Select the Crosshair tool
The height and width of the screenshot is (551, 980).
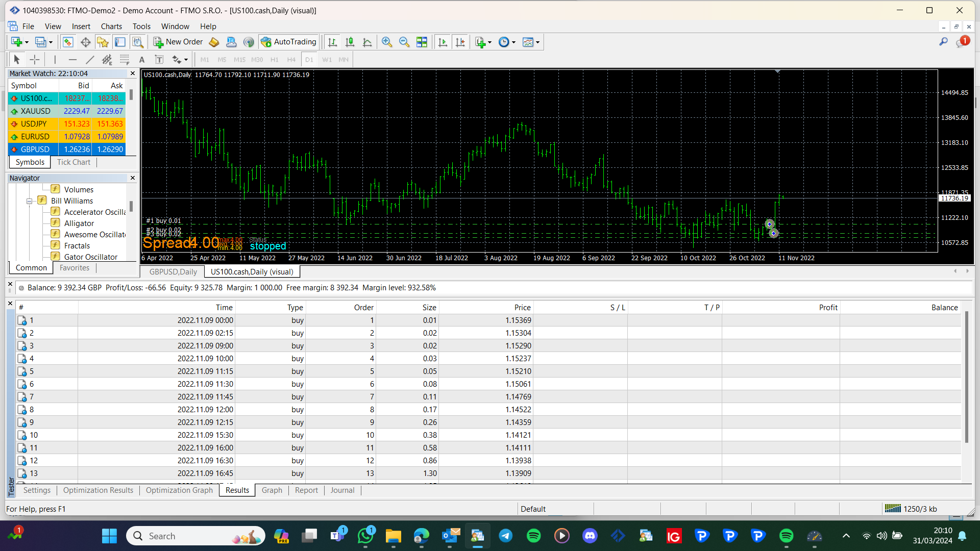pyautogui.click(x=34, y=60)
